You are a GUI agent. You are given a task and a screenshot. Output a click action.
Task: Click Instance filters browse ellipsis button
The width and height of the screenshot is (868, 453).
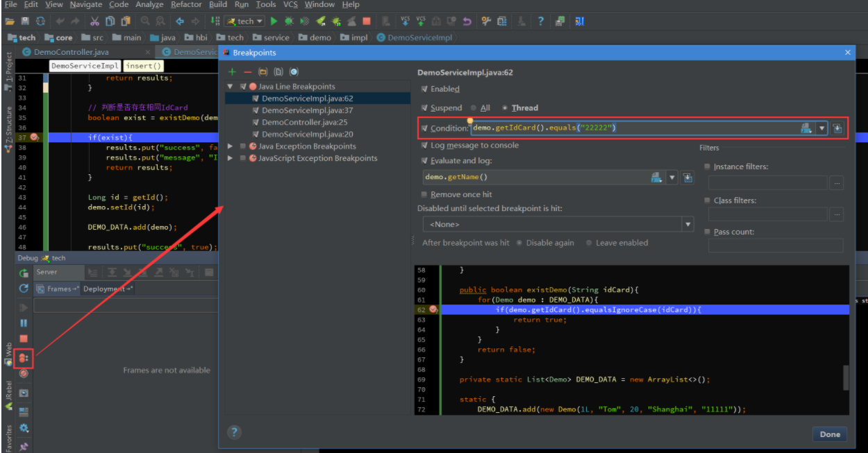[x=837, y=184]
